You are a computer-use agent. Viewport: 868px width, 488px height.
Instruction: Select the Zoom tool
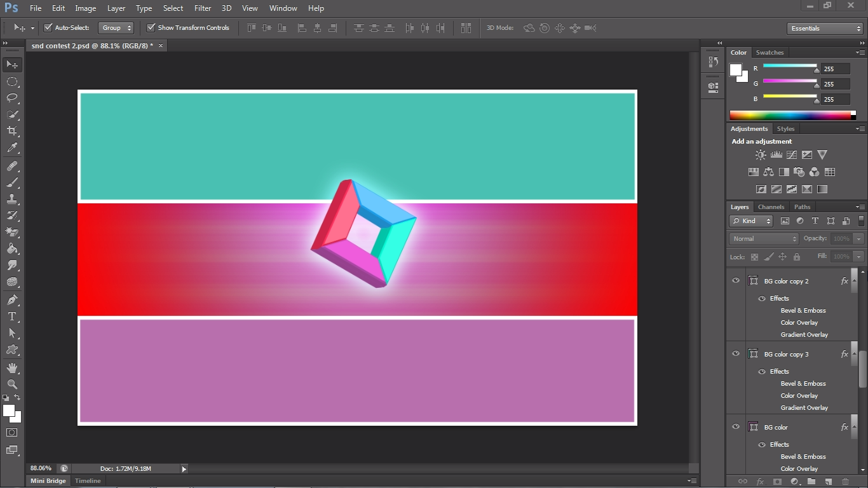click(12, 384)
